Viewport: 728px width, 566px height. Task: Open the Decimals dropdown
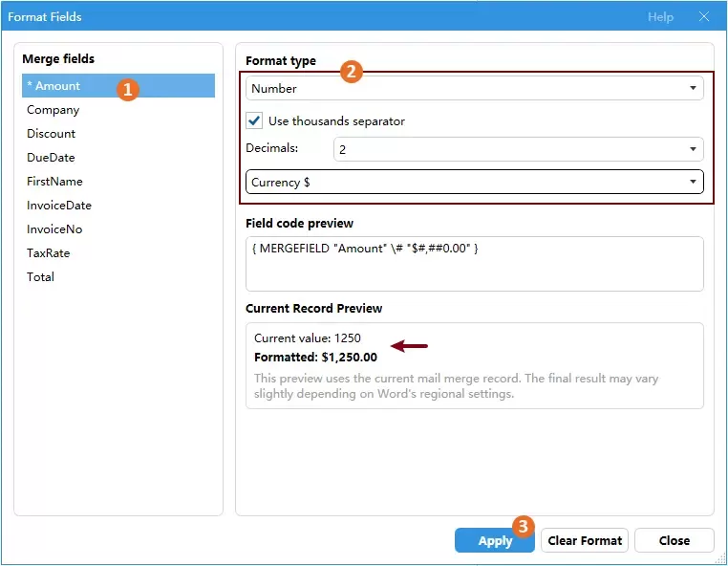[518, 149]
